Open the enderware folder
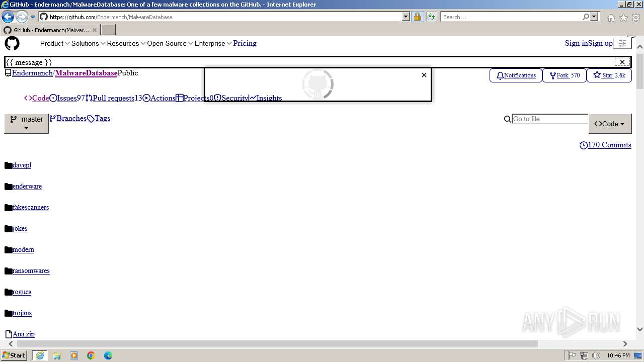644x362 pixels. [x=27, y=186]
